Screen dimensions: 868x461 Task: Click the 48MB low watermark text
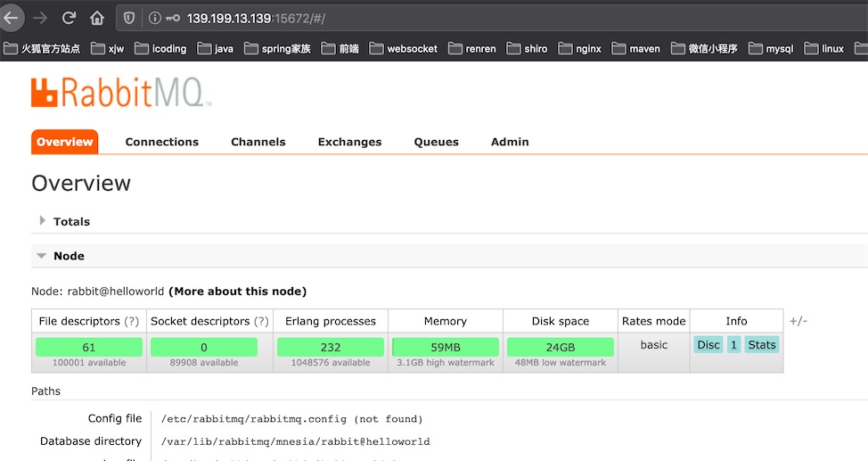[x=561, y=362]
